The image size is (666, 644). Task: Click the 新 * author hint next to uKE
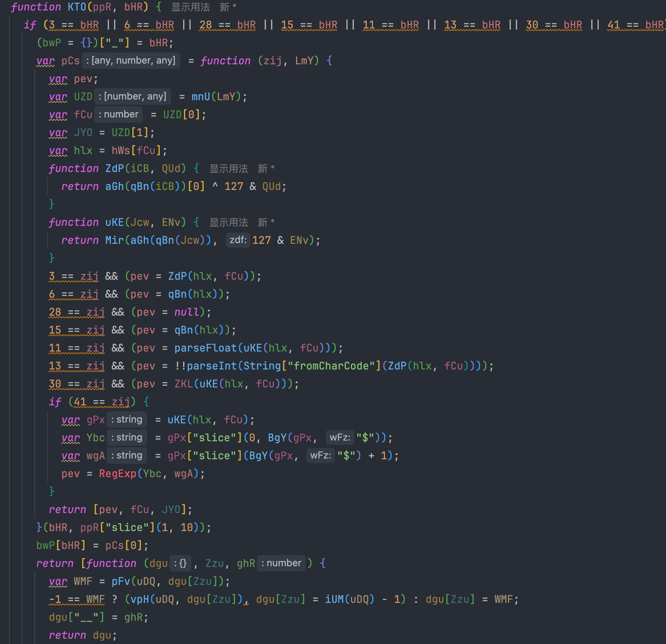point(266,223)
